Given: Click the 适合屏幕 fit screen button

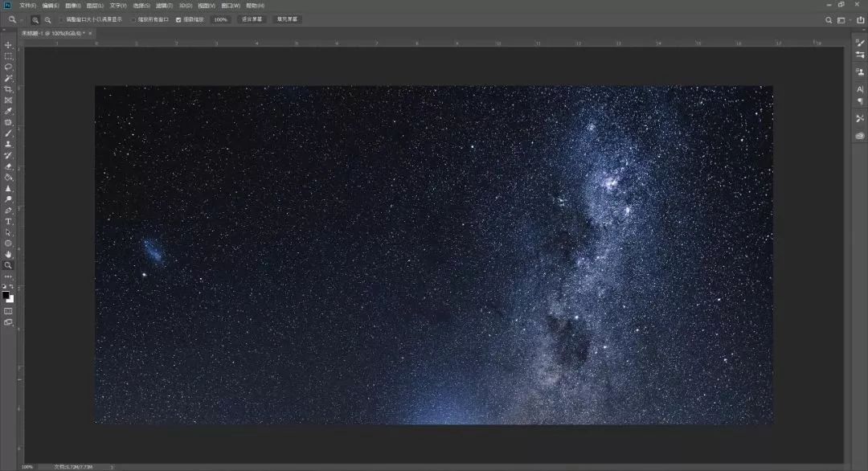Looking at the screenshot, I should [252, 19].
